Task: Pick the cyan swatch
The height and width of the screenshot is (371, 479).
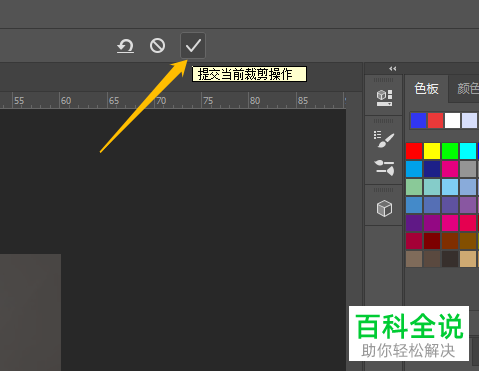Action: click(x=468, y=151)
